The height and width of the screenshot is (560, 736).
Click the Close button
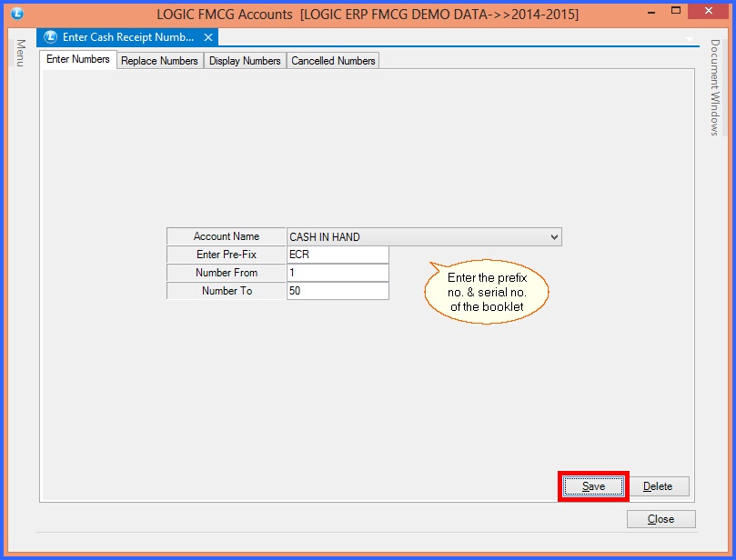(660, 519)
